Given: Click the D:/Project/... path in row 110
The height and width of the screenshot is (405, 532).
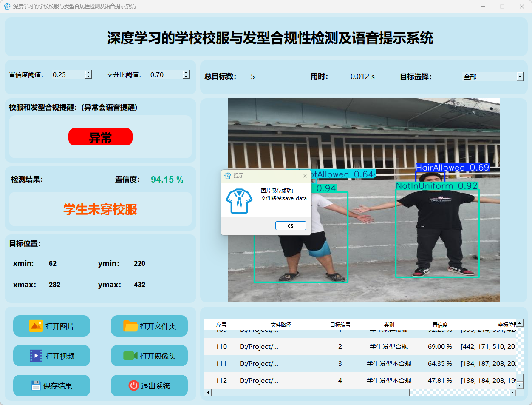Looking at the screenshot, I should (x=280, y=347).
